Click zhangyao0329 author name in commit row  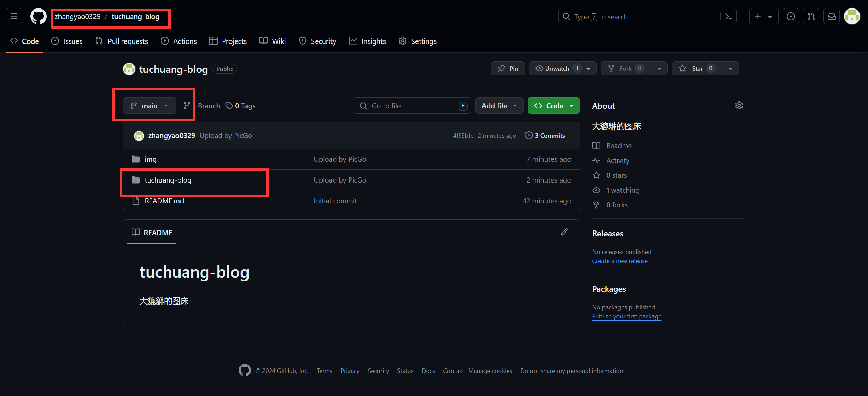point(172,135)
